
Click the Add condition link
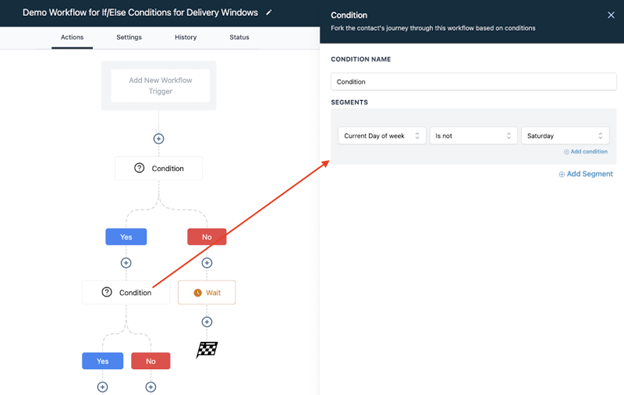pos(585,152)
